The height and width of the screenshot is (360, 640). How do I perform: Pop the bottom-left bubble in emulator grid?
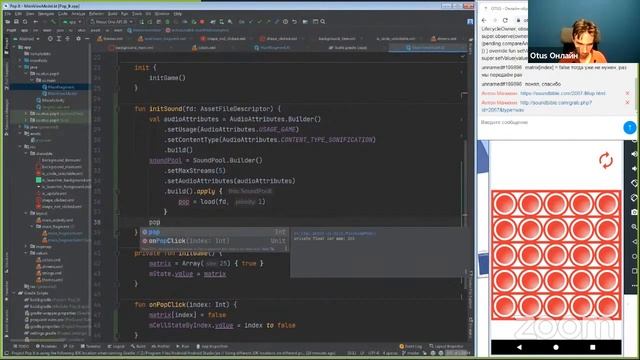(505, 306)
